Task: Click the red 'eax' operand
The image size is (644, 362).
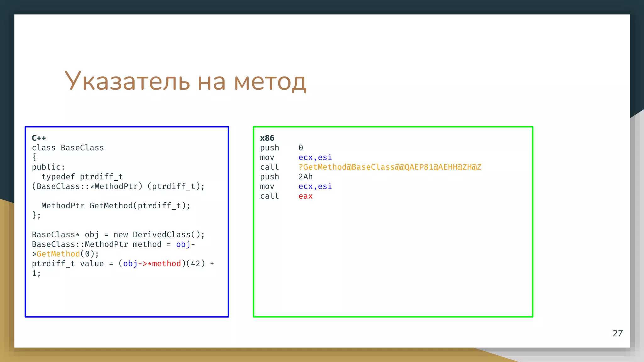Action: [306, 196]
